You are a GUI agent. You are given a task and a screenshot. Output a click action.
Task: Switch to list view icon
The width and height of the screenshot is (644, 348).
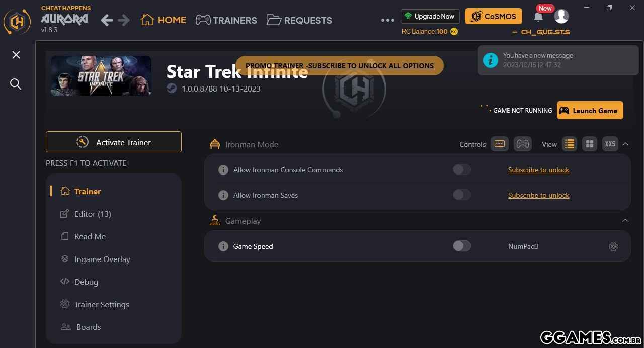pyautogui.click(x=570, y=144)
